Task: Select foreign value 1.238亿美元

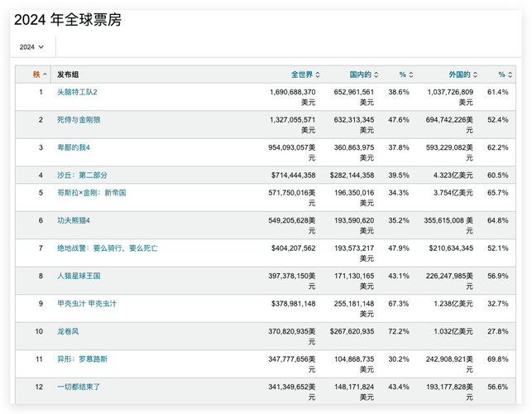Action: tap(453, 304)
